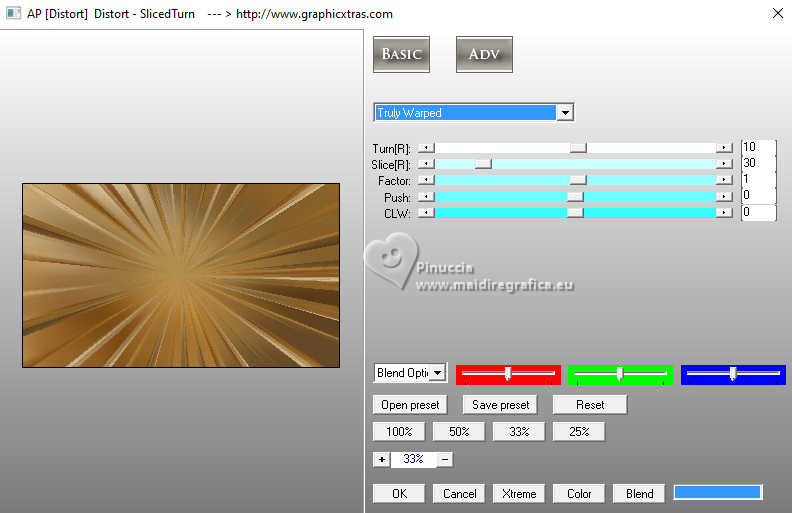Click the green channel slider
The image size is (792, 513).
(620, 375)
